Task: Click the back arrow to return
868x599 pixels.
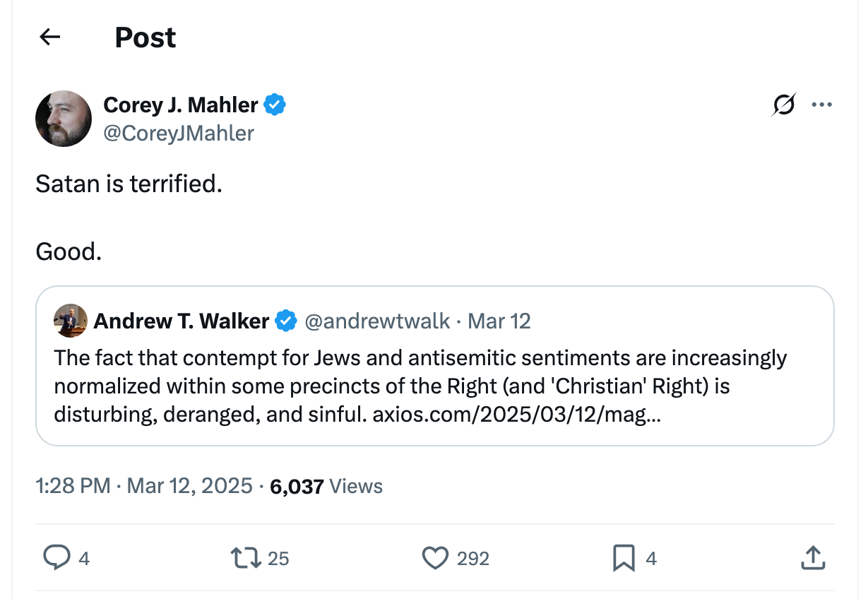Action: click(49, 37)
